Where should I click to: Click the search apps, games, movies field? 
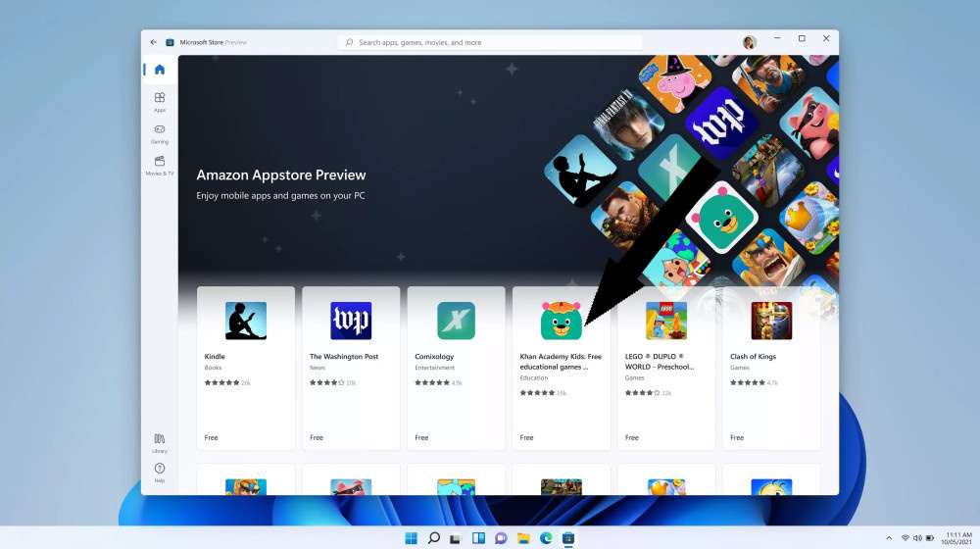click(x=490, y=42)
